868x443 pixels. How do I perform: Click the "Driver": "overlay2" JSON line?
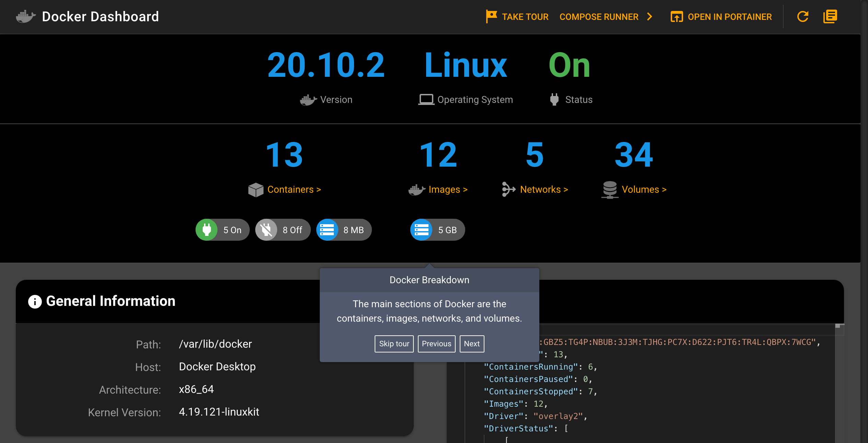tap(535, 416)
